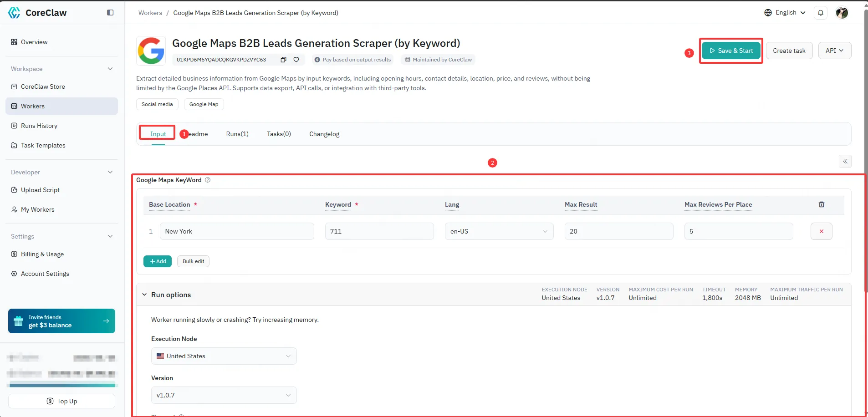Focus the Base Location field containing New York
868x417 pixels.
237,231
